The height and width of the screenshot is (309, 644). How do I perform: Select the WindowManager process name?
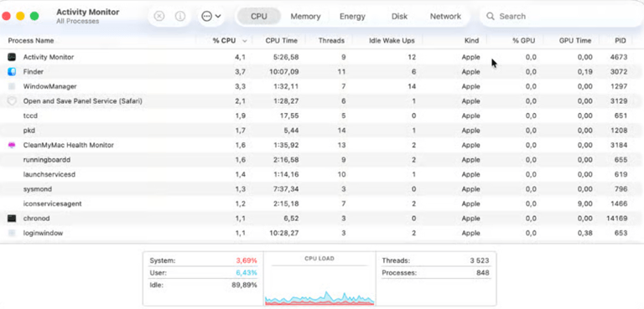(x=49, y=86)
